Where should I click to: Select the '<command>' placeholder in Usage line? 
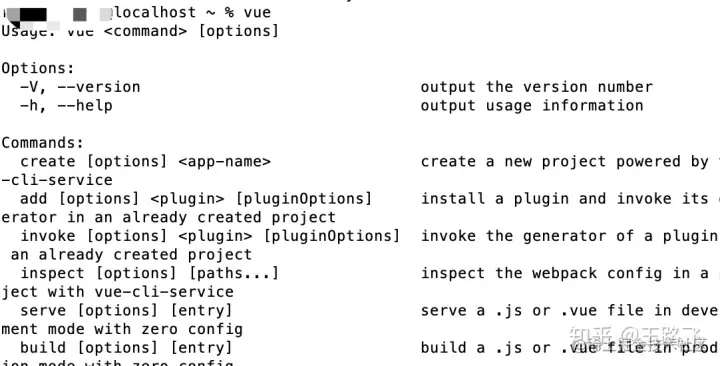tap(146, 31)
